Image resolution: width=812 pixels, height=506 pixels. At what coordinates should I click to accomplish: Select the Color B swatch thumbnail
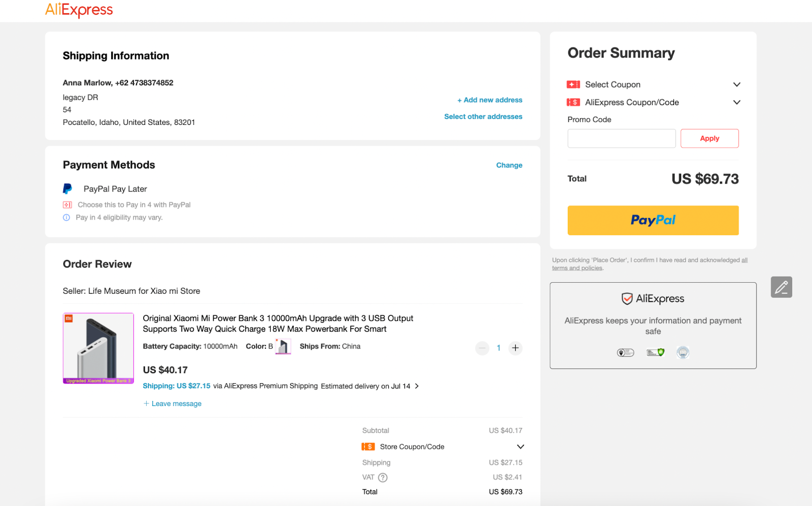tap(283, 347)
